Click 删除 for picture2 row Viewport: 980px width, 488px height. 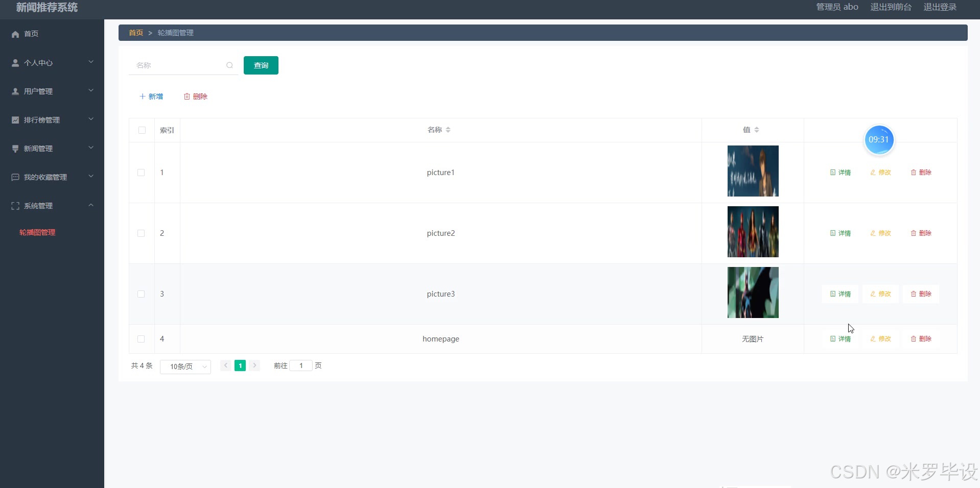pos(921,233)
